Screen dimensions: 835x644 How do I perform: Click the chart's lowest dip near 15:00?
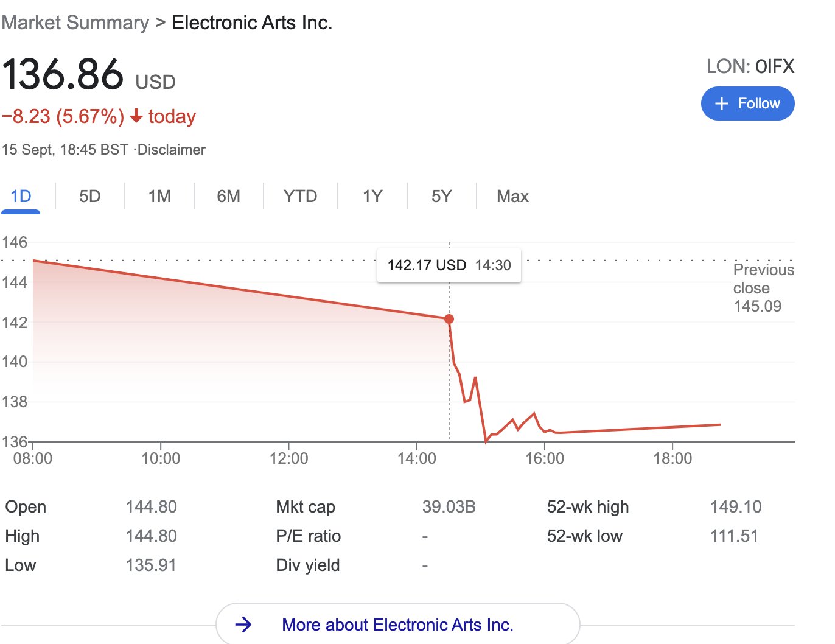pyautogui.click(x=486, y=441)
